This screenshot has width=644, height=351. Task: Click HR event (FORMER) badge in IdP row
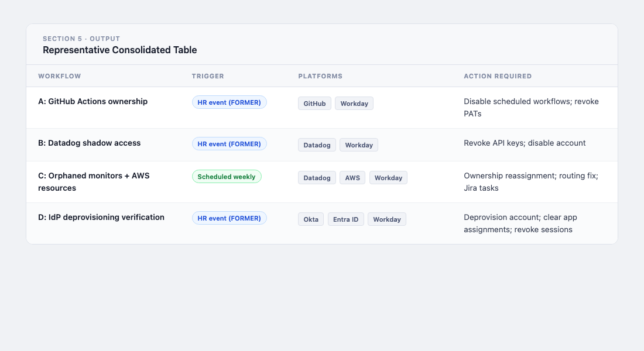pyautogui.click(x=229, y=218)
